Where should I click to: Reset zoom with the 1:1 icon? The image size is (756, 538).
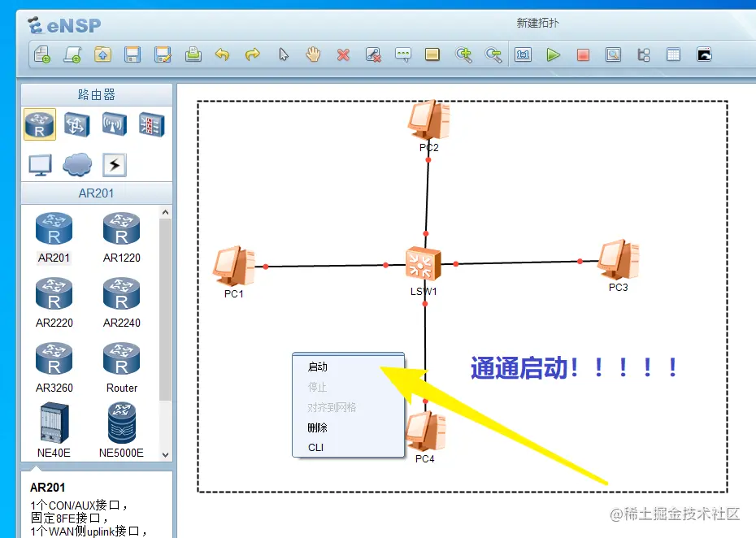(524, 54)
